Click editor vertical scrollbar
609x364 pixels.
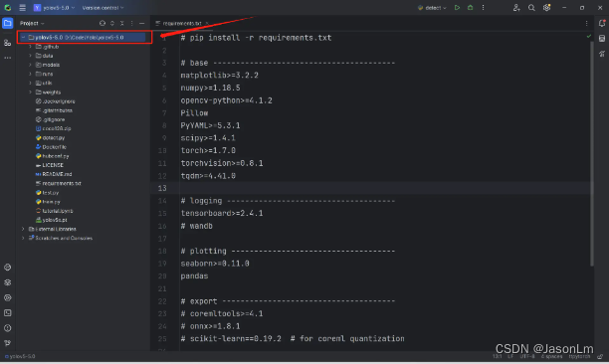point(591,153)
